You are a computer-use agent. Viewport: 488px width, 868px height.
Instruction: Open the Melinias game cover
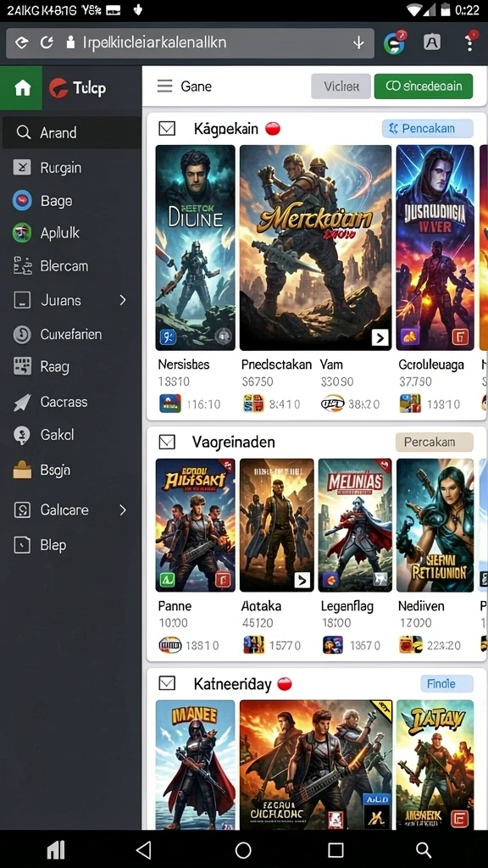click(x=355, y=525)
